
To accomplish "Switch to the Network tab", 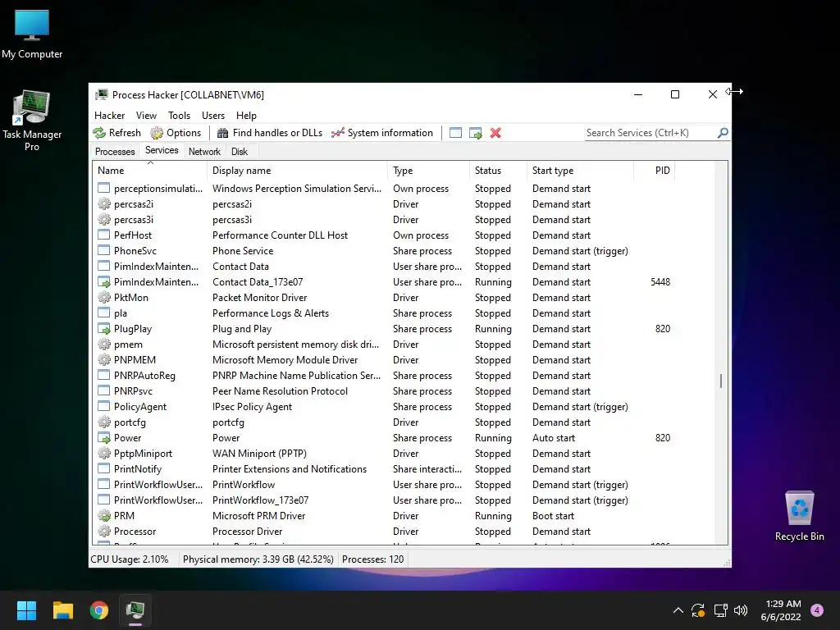I will tap(204, 152).
